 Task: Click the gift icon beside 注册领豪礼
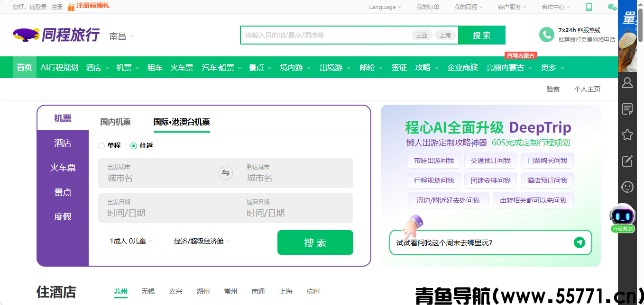click(x=71, y=7)
